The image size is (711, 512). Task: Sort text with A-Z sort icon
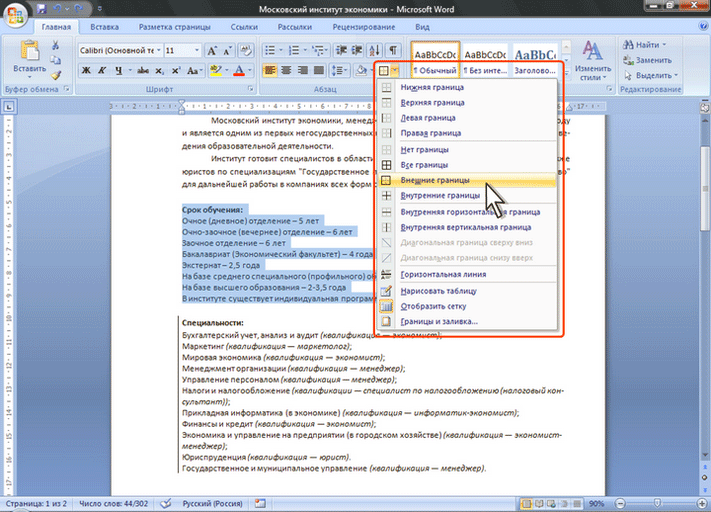tap(375, 50)
